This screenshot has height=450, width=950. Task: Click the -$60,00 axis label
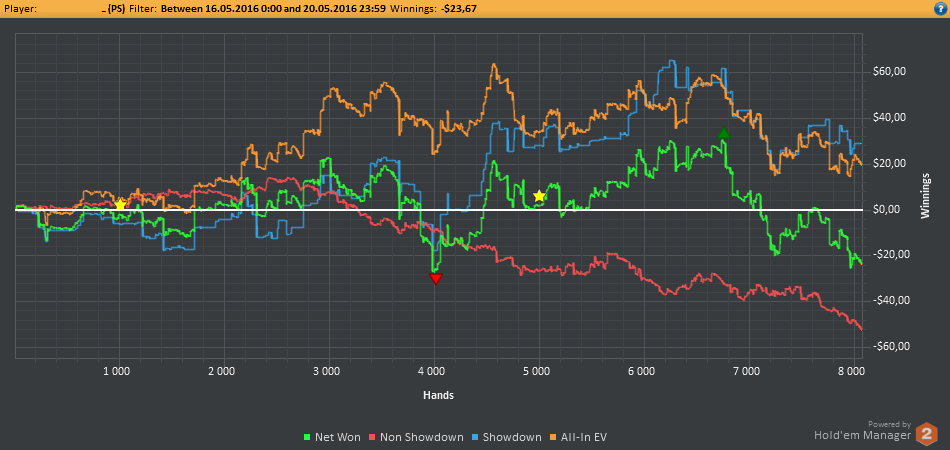[x=893, y=346]
